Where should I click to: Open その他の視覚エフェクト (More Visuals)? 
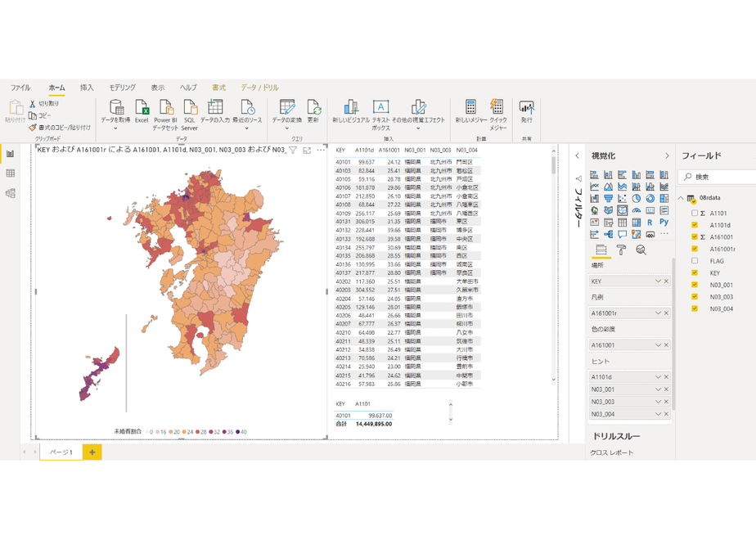[x=418, y=114]
